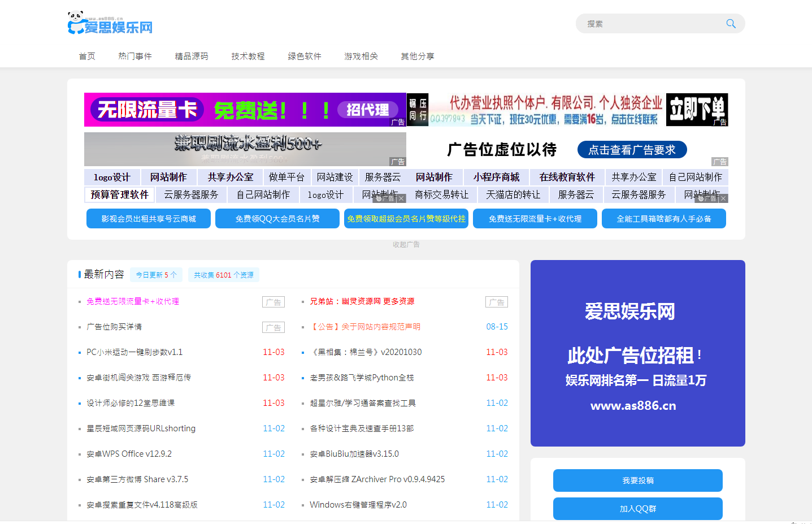Screen dimensions: 812x524
Task: Click the 爱思娱乐网 panda logo
Action: [x=110, y=24]
